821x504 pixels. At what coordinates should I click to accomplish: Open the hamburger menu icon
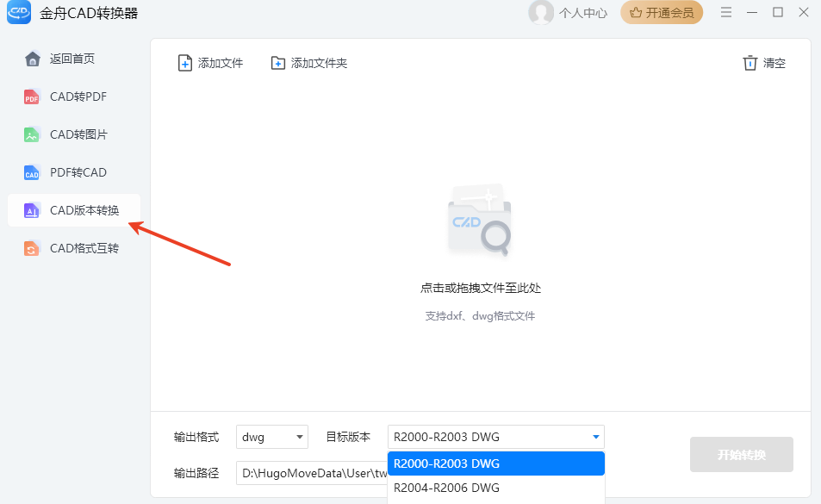pyautogui.click(x=725, y=12)
